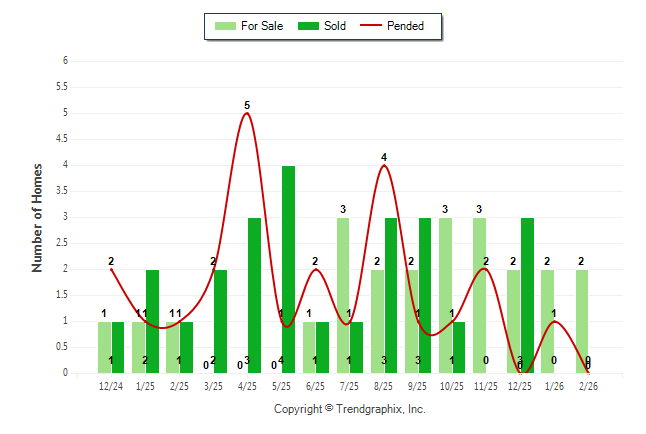Click the 9/25 x-axis date label
The width and height of the screenshot is (646, 434).
(418, 385)
